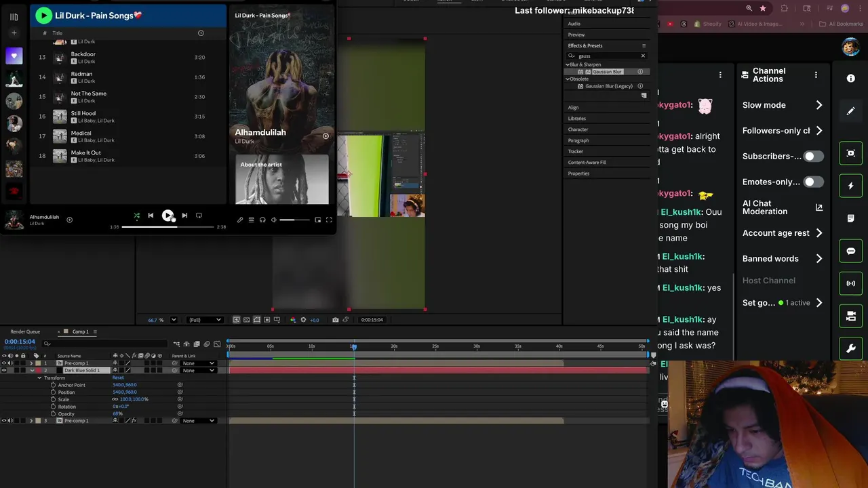Skip to previous track in Spotify
The width and height of the screenshot is (868, 488).
pos(151,216)
